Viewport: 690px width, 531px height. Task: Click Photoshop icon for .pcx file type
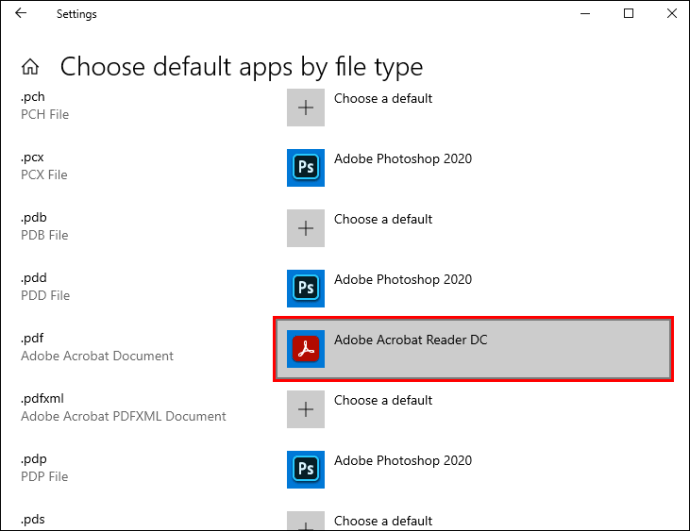pos(306,168)
